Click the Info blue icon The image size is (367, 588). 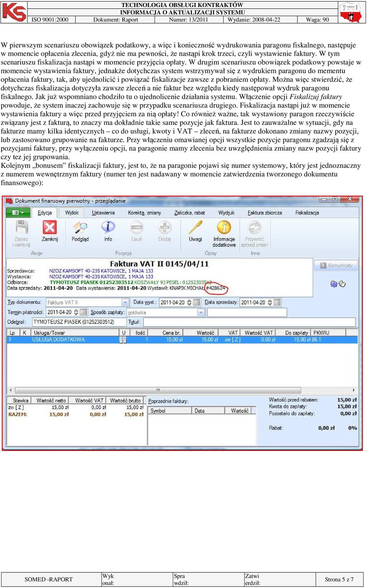point(108,227)
